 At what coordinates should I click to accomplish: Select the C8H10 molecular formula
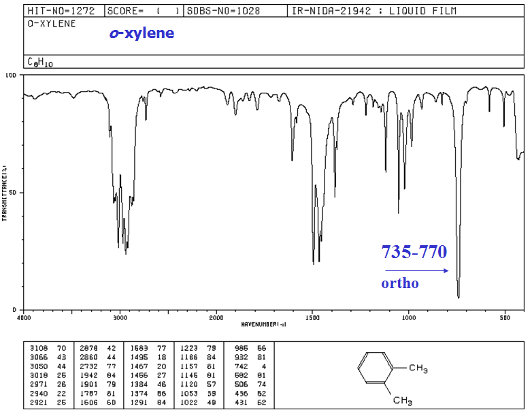tap(40, 63)
